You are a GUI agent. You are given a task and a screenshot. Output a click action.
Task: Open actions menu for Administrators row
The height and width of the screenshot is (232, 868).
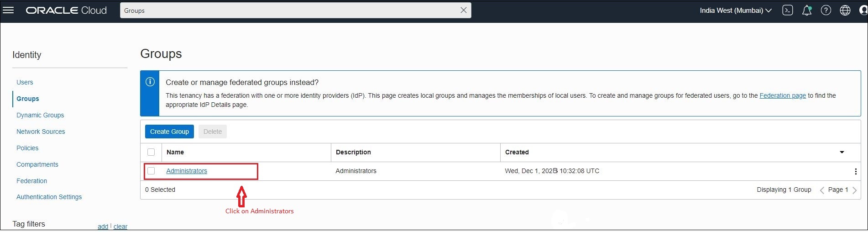pos(855,171)
